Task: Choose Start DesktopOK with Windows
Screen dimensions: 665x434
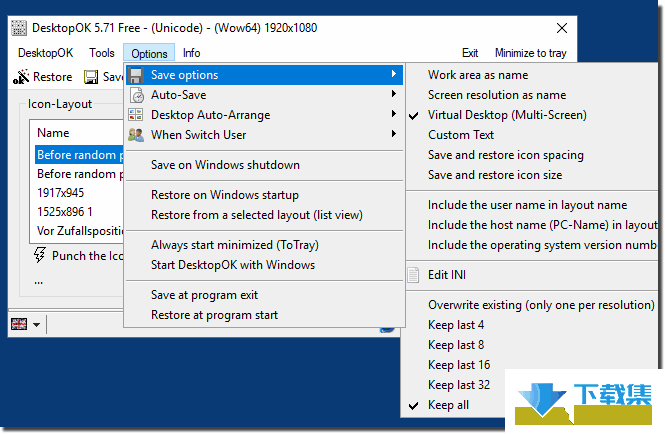Action: (233, 265)
